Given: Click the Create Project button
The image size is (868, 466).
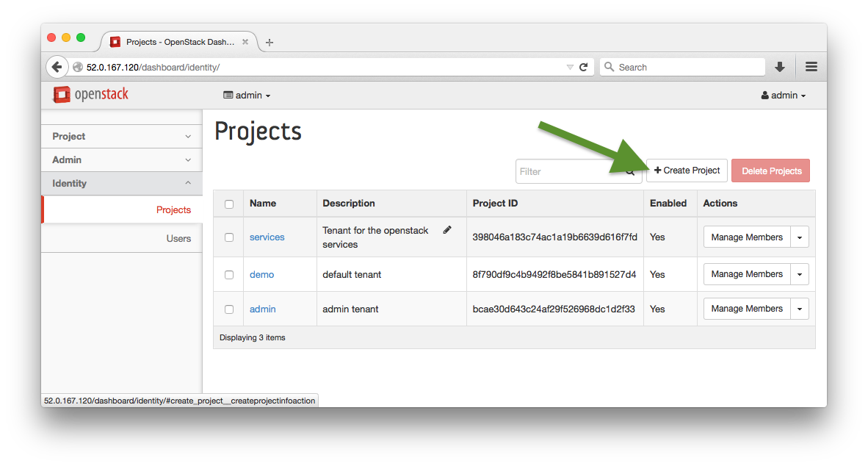Looking at the screenshot, I should pyautogui.click(x=687, y=170).
